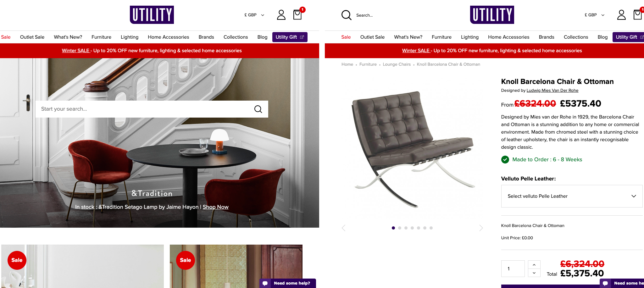Open the Lighting menu in left navigation
Image resolution: width=644 pixels, height=288 pixels.
tap(130, 37)
